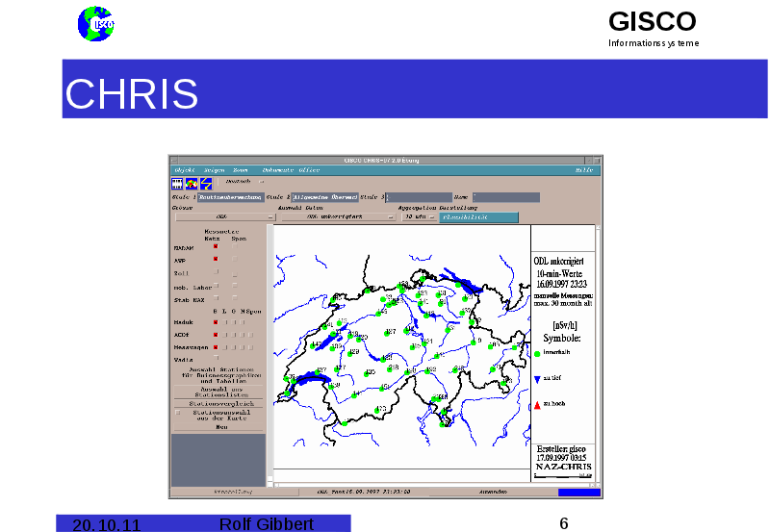Open the Objekt menu
The width and height of the screenshot is (770, 532).
pos(184,169)
